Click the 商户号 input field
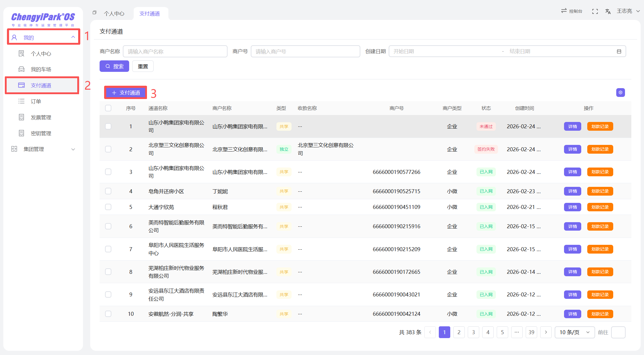This screenshot has width=644, height=355. click(x=305, y=52)
